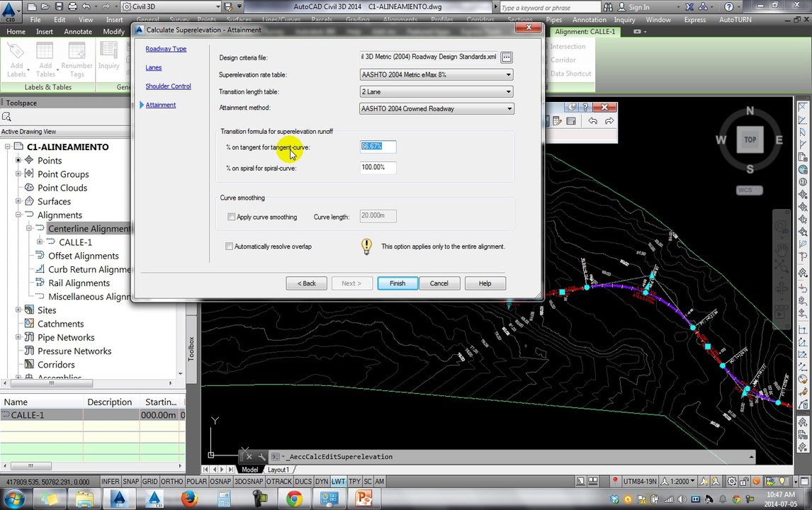Click the Cancel button in the dialog

click(439, 283)
